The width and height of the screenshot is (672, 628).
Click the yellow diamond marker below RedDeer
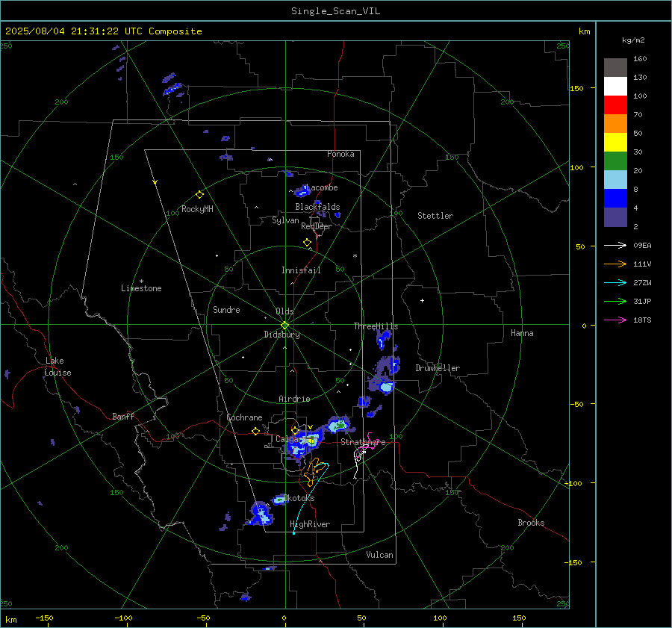(x=307, y=243)
